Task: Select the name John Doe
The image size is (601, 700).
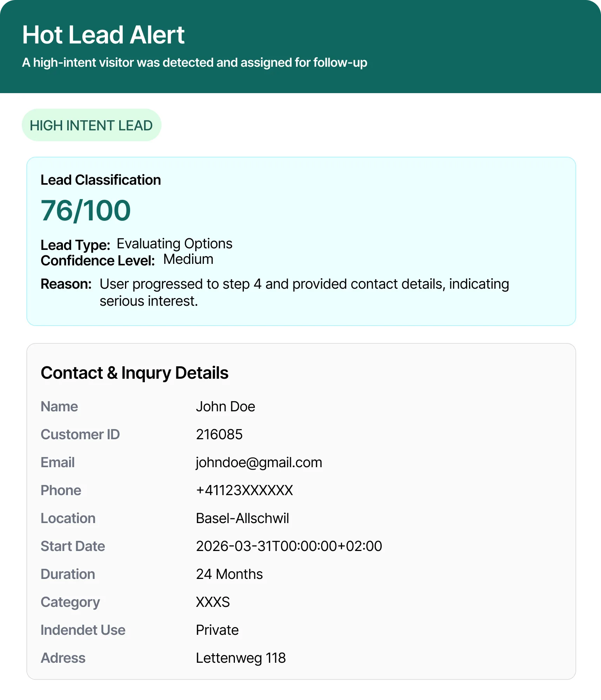Action: point(226,407)
